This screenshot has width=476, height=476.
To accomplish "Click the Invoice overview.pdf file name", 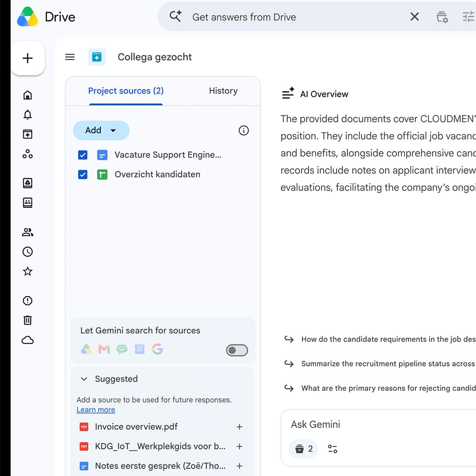I will coord(136,427).
